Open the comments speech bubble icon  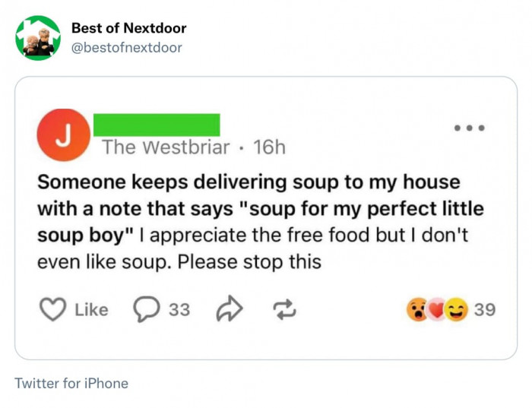pyautogui.click(x=145, y=309)
